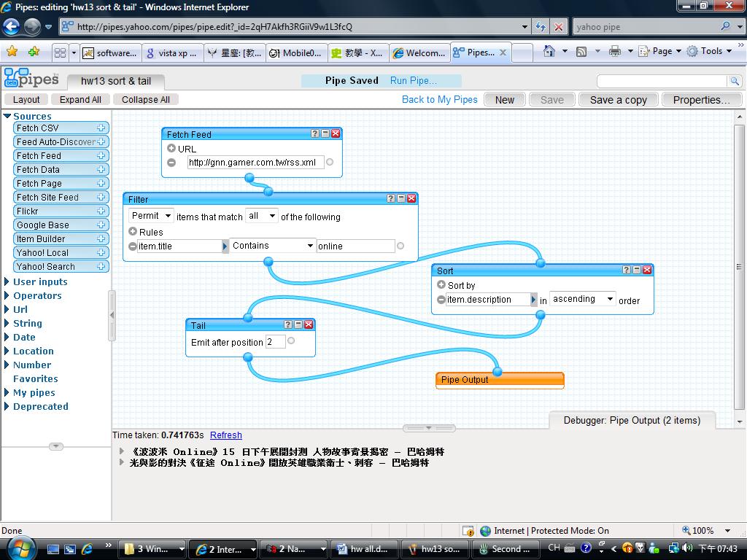Add another URL in Fetch Feed module
The image size is (747, 560).
click(171, 148)
